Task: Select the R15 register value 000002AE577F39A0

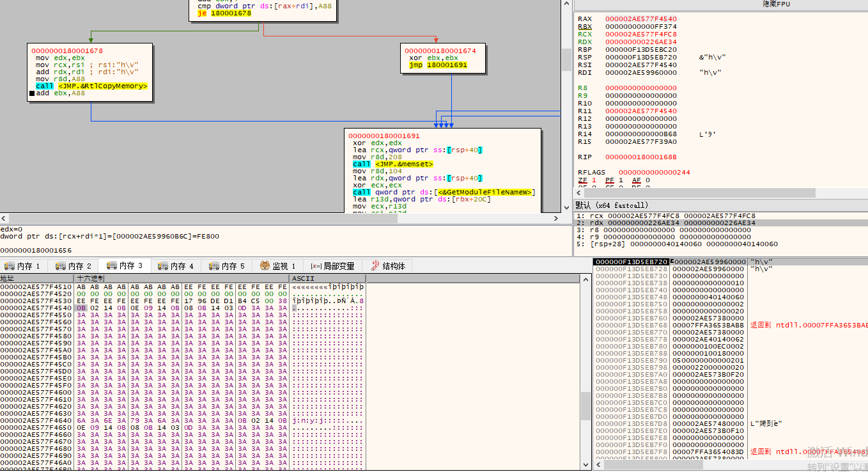Action: tap(641, 142)
